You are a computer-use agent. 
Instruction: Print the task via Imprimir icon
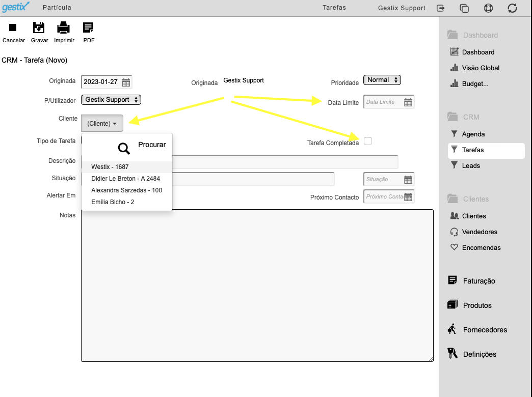(x=64, y=27)
